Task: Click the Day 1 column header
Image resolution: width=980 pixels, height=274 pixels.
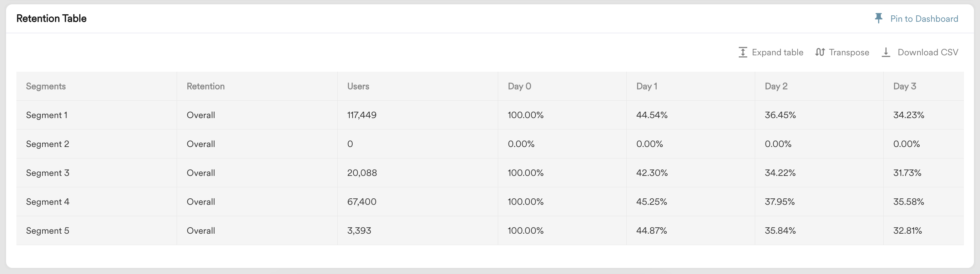Action: click(647, 86)
